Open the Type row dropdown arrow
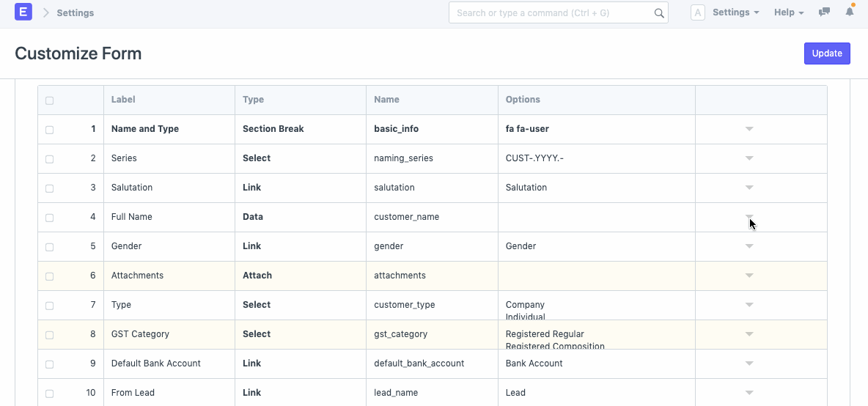Screen dimensions: 868x406 (x=749, y=305)
